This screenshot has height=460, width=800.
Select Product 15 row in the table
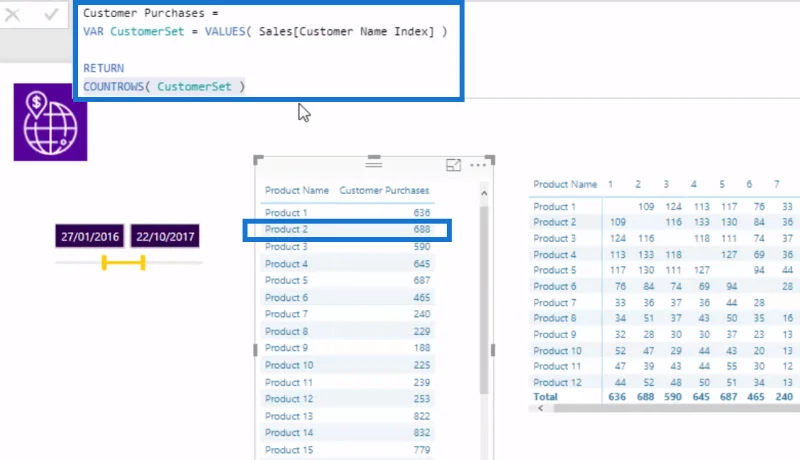click(x=347, y=450)
